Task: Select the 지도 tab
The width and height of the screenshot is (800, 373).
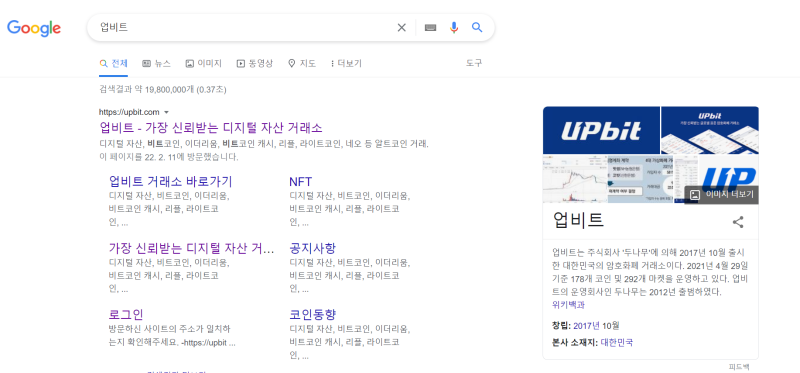Action: click(302, 63)
